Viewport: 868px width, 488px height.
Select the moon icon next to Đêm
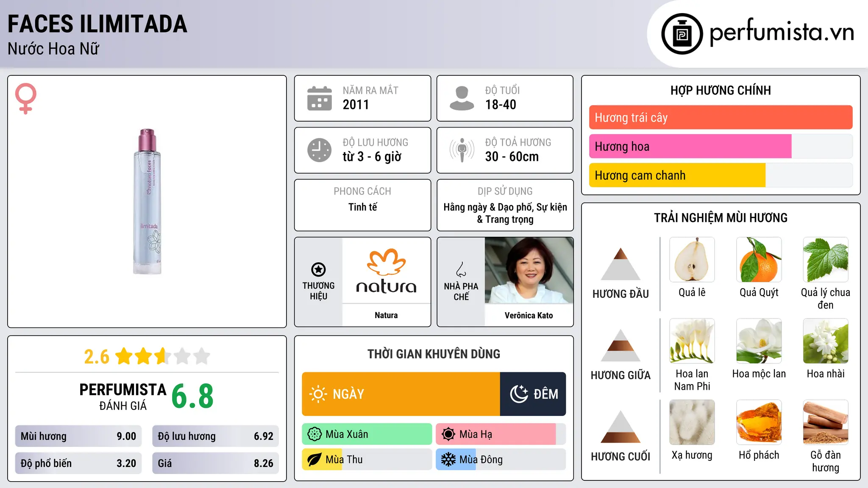pyautogui.click(x=519, y=394)
